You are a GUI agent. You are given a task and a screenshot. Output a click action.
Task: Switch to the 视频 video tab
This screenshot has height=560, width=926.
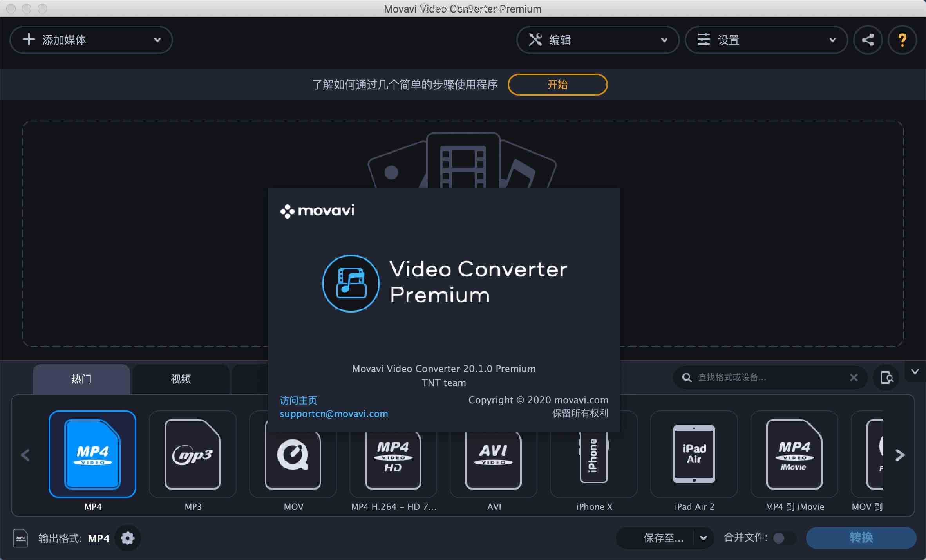coord(181,379)
